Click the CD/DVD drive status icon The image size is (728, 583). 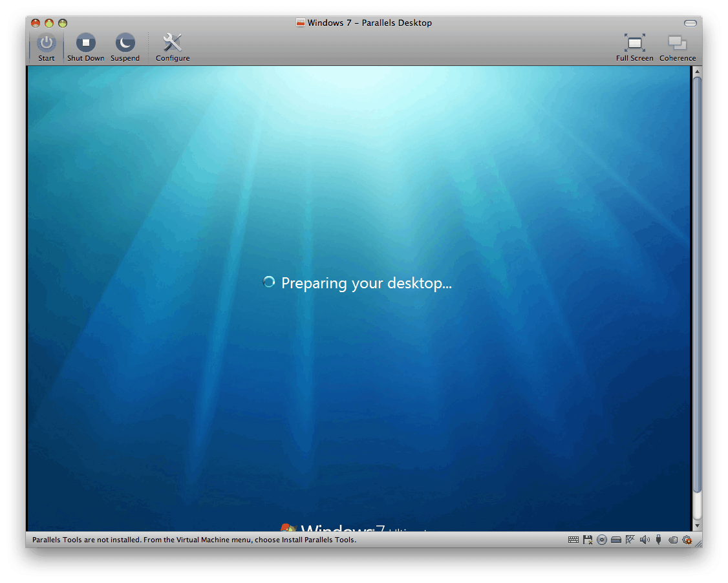pos(602,540)
